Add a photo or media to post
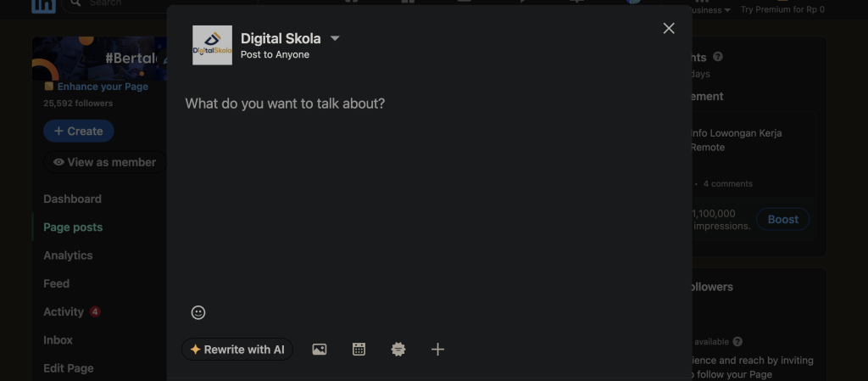 tap(320, 350)
